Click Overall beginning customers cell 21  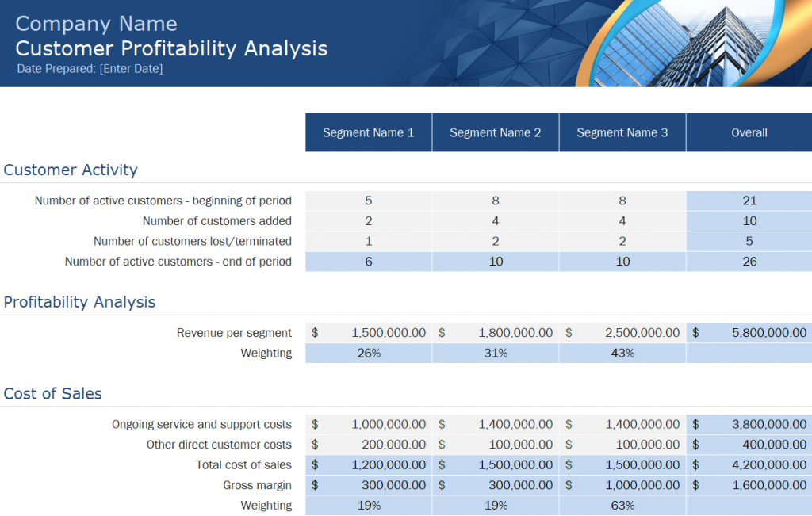749,201
